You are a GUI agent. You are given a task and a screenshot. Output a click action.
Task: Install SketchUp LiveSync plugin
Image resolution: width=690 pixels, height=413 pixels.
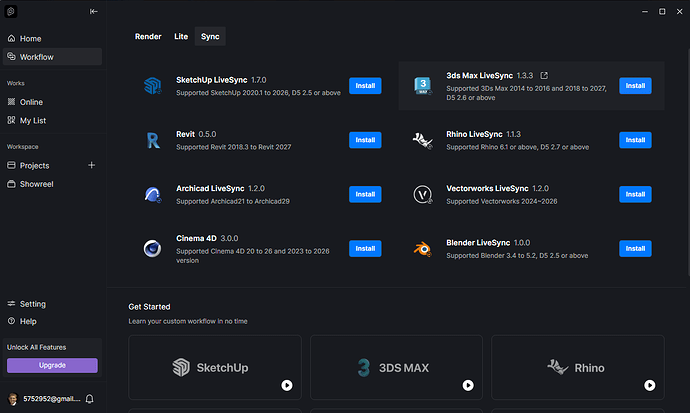point(365,86)
